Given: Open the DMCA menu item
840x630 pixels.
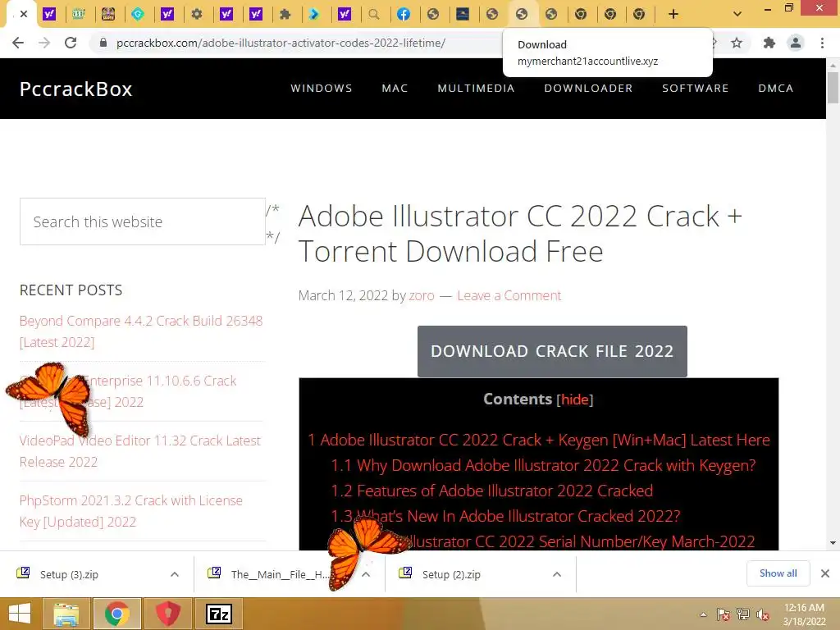Looking at the screenshot, I should pos(776,88).
